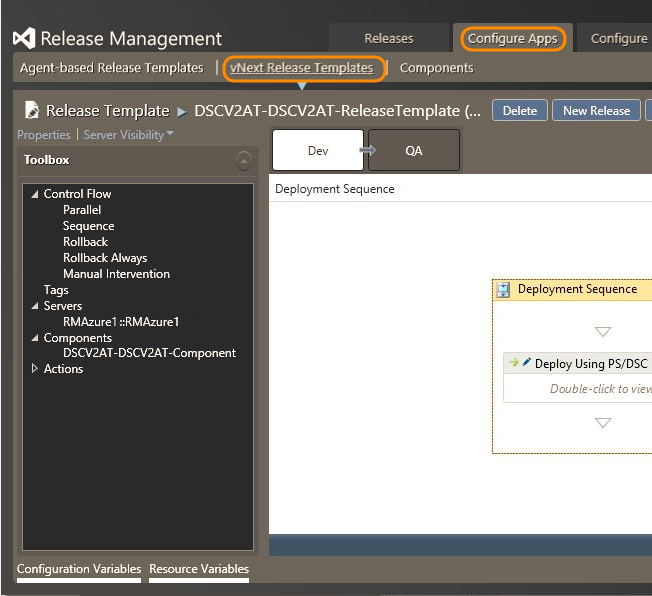The width and height of the screenshot is (652, 596).
Task: Expand the Actions tree node
Action: 35,368
